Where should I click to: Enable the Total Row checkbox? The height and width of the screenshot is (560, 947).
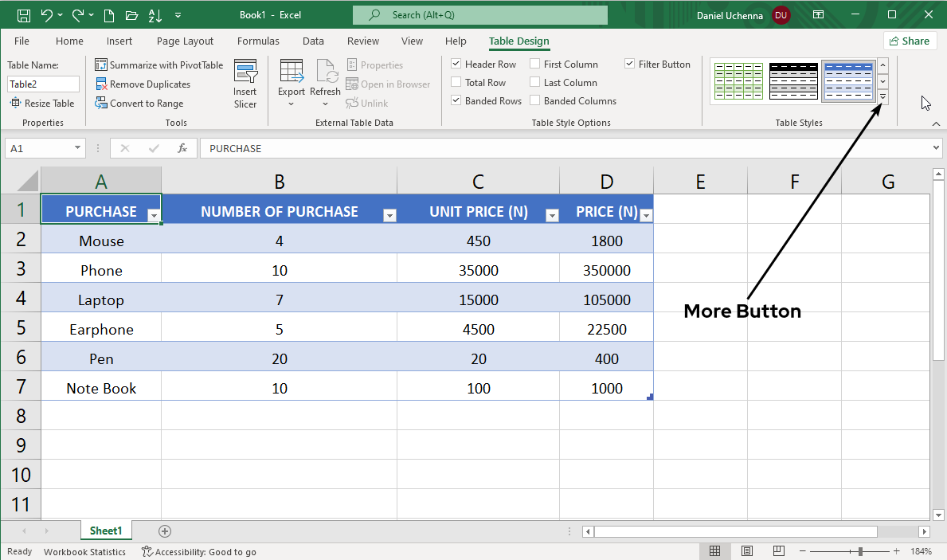click(456, 82)
